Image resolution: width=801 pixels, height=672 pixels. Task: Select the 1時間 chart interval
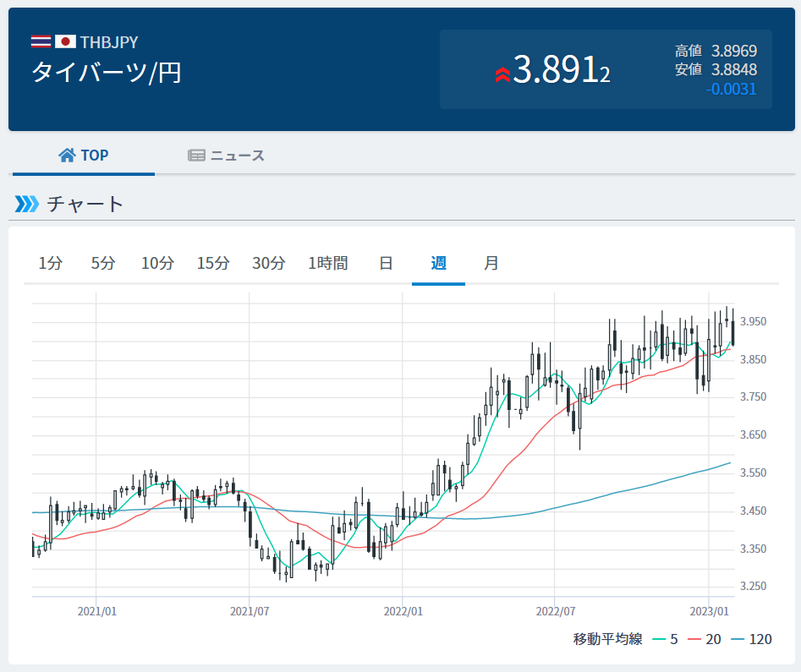tap(328, 263)
